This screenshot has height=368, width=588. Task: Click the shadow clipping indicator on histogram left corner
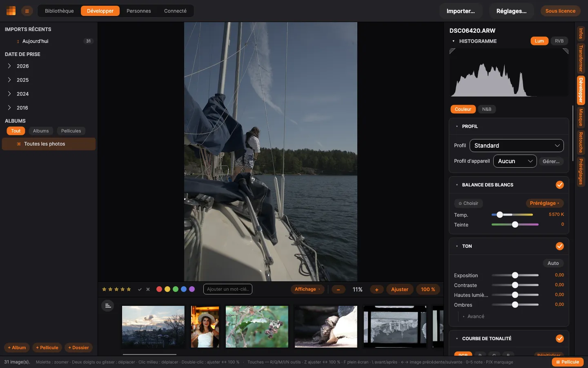point(452,51)
